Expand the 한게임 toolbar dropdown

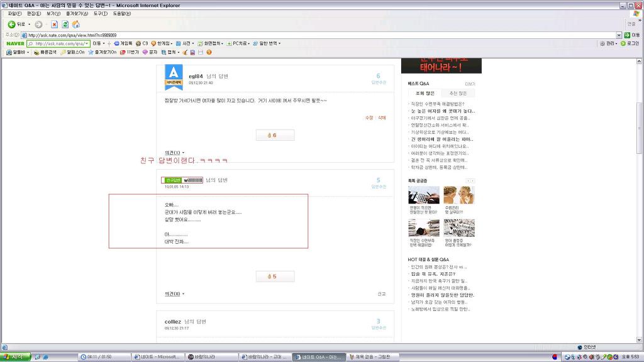[171, 43]
